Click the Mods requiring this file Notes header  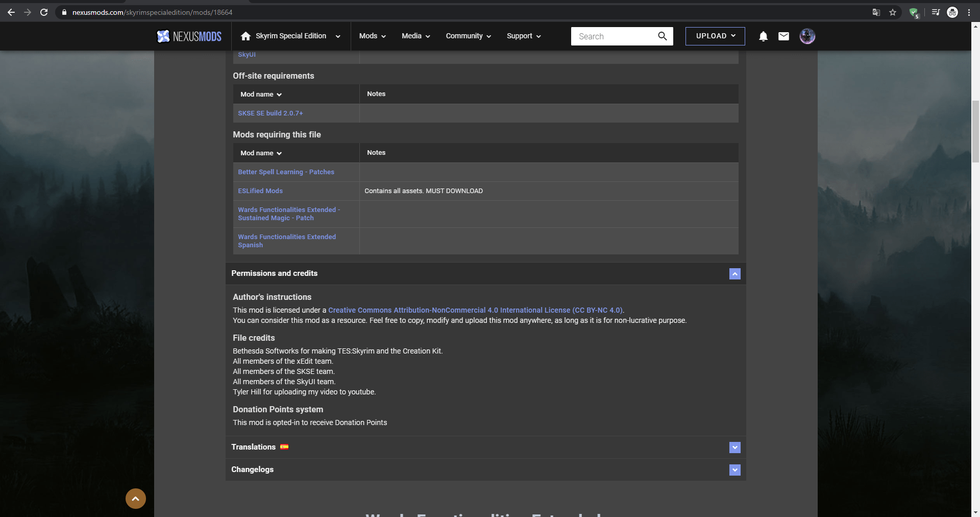[376, 153]
